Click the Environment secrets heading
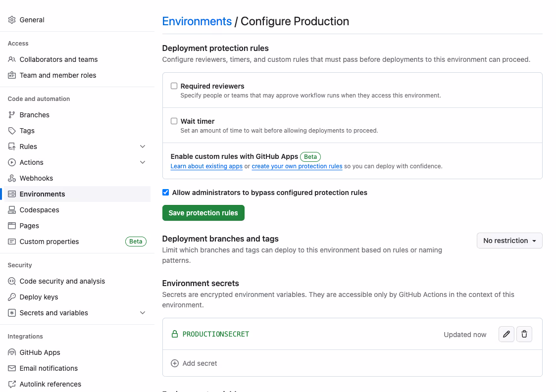Image resolution: width=556 pixels, height=392 pixels. (x=201, y=283)
